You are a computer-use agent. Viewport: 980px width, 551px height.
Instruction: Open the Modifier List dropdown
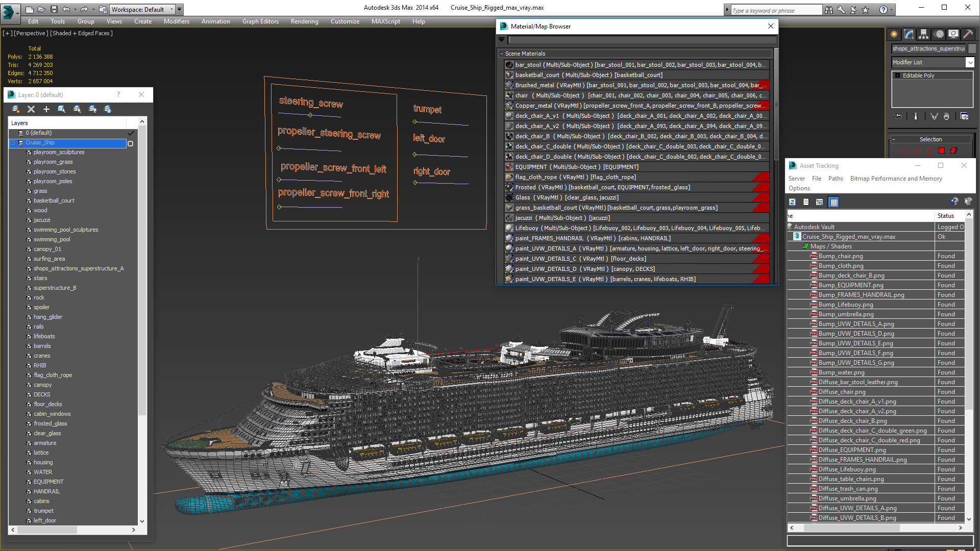[x=970, y=62]
